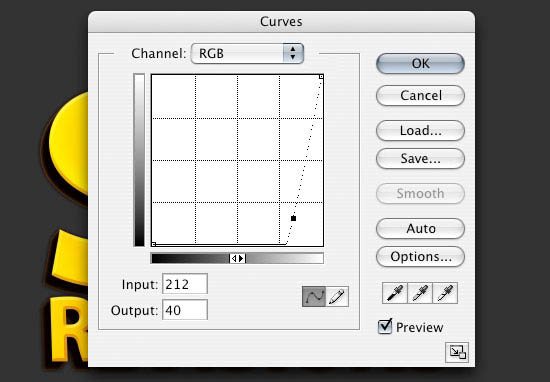Click the Input value field

185,284
